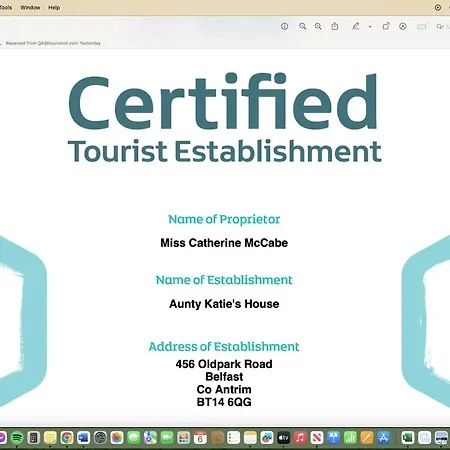450x450 pixels.
Task: Click the zoom in magnifier icon
Action: pyautogui.click(x=318, y=26)
